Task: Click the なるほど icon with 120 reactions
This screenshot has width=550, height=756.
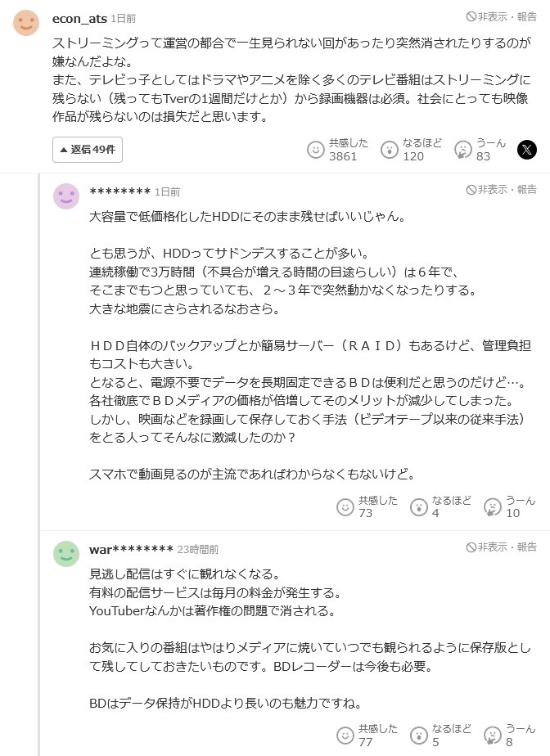Action: tap(390, 149)
